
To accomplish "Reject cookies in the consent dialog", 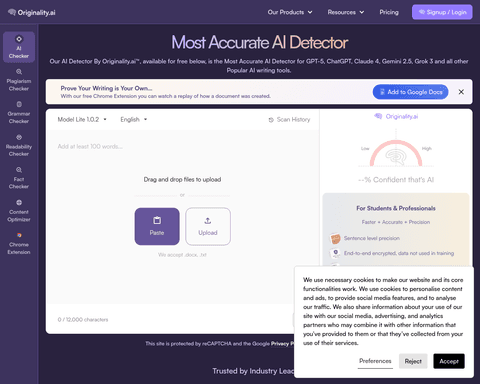I will click(x=413, y=361).
